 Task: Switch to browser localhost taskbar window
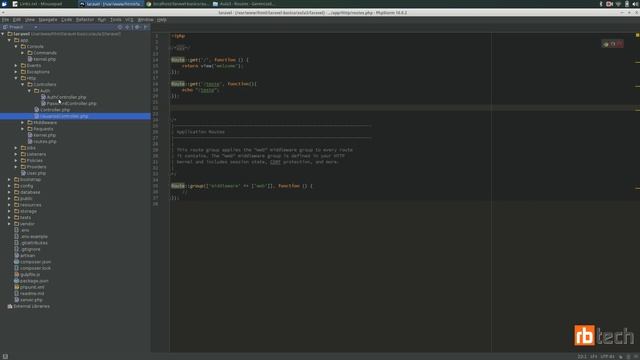click(x=178, y=4)
